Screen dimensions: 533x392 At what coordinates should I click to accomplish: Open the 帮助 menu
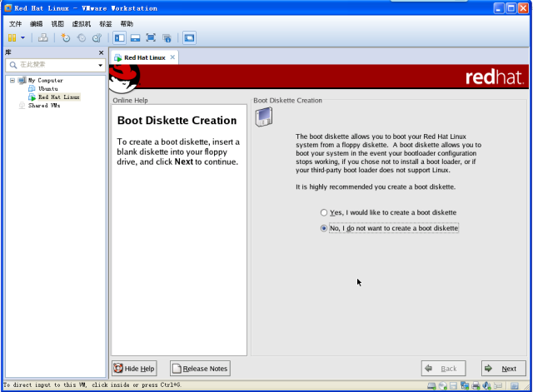click(127, 24)
